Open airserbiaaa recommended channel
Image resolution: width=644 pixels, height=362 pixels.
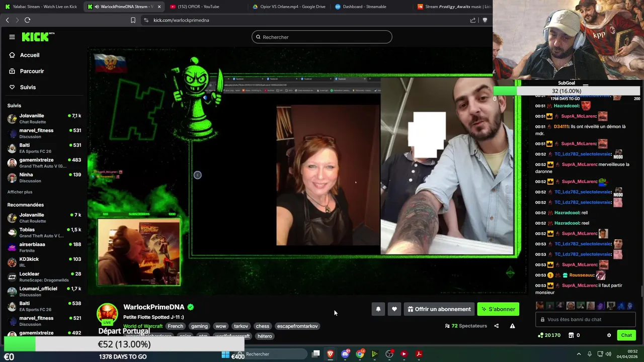(44, 247)
